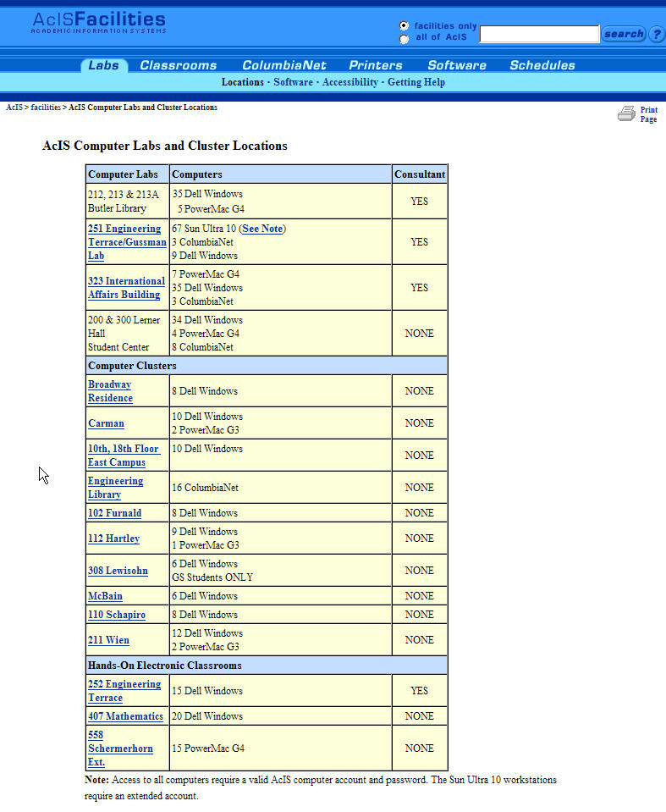Click the AcIS Facilities logo

tap(98, 22)
